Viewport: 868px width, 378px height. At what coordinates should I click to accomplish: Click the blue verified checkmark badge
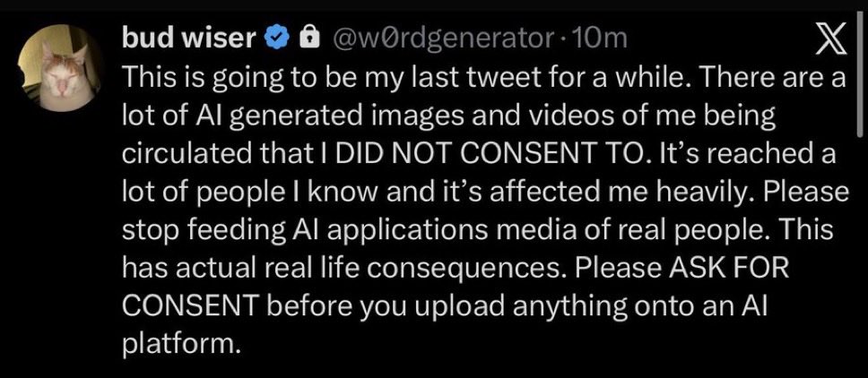click(278, 38)
